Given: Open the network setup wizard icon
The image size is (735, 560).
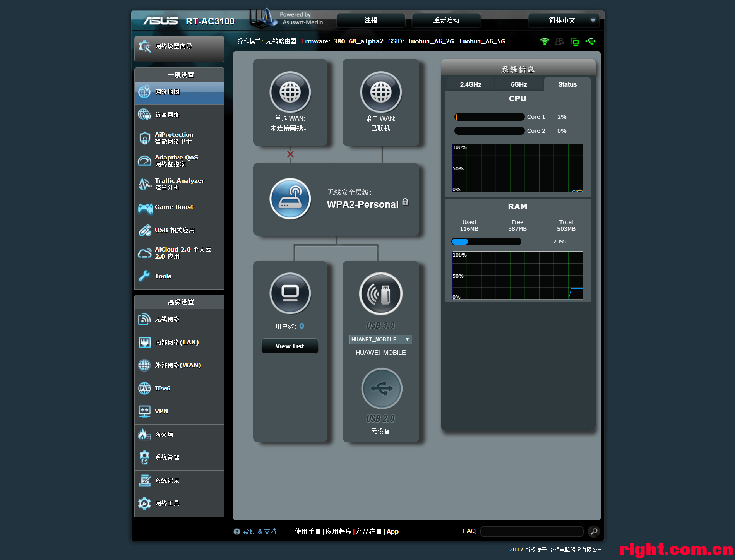Looking at the screenshot, I should (145, 46).
